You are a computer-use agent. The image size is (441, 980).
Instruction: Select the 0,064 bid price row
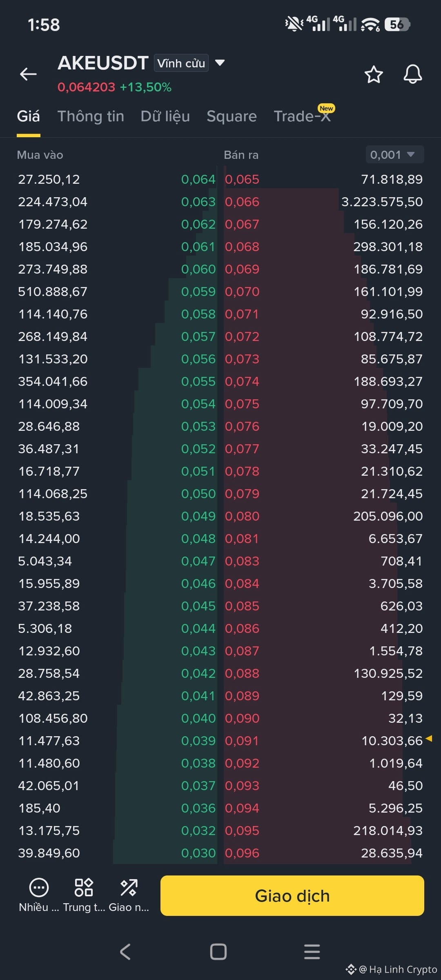click(117, 179)
